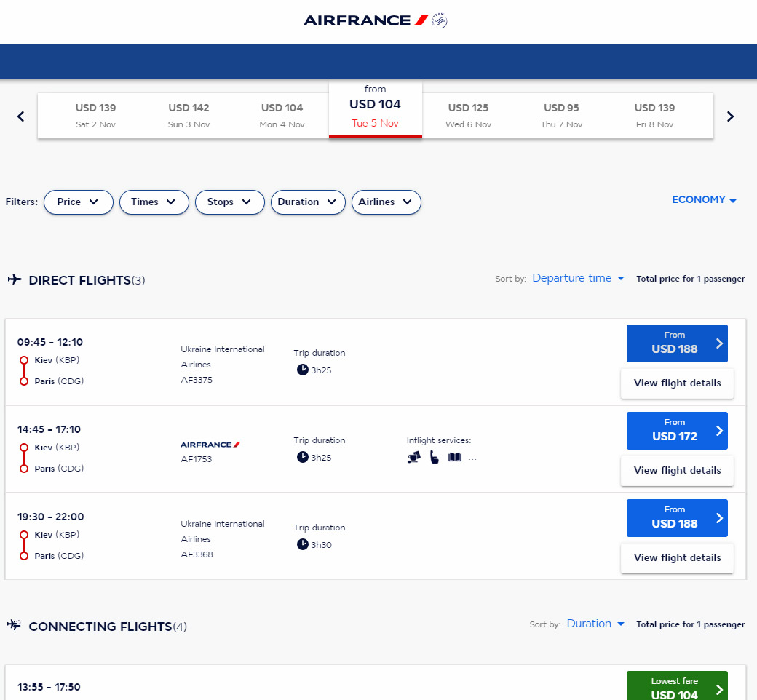View flight details for 09:45 flight
The height and width of the screenshot is (700, 757).
[677, 383]
